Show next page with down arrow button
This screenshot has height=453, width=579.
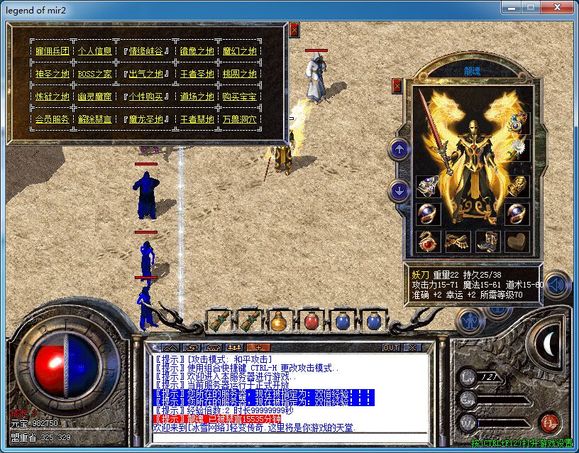[399, 191]
